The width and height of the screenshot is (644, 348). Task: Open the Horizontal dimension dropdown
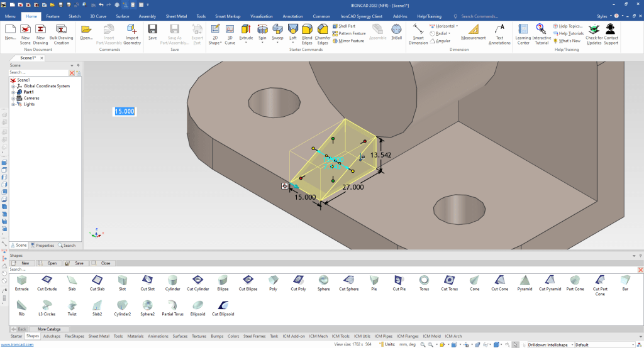coord(457,26)
